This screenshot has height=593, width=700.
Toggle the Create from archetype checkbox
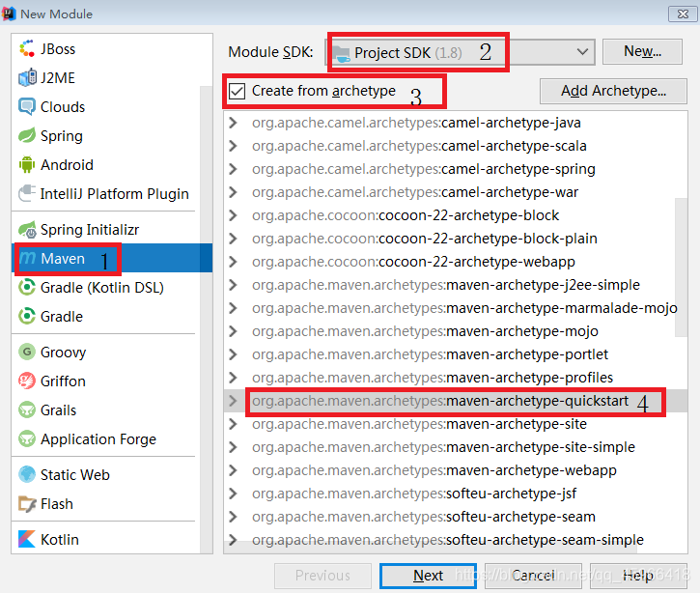point(237,91)
